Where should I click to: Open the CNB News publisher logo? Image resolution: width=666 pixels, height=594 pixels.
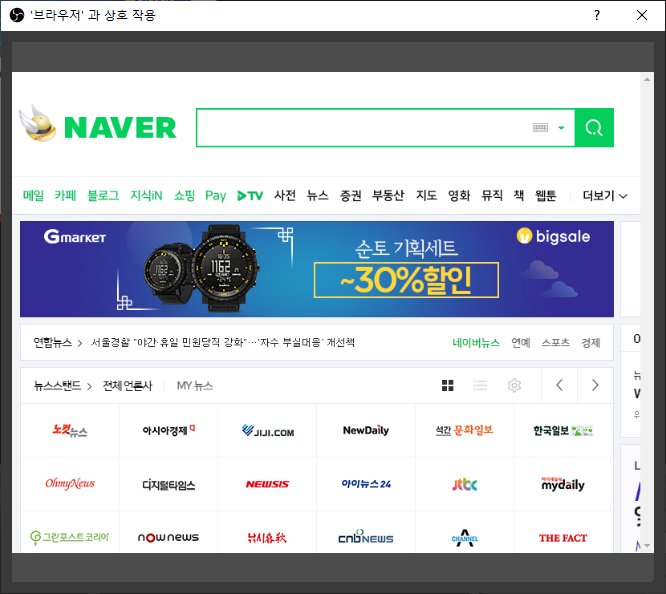click(366, 535)
